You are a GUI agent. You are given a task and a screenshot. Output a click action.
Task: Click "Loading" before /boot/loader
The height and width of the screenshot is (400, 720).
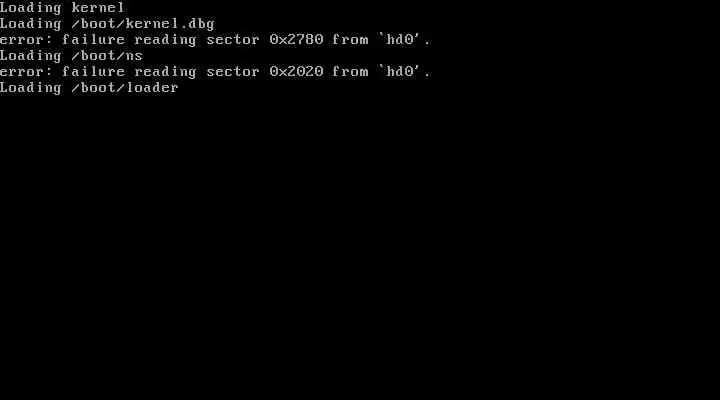30,89
